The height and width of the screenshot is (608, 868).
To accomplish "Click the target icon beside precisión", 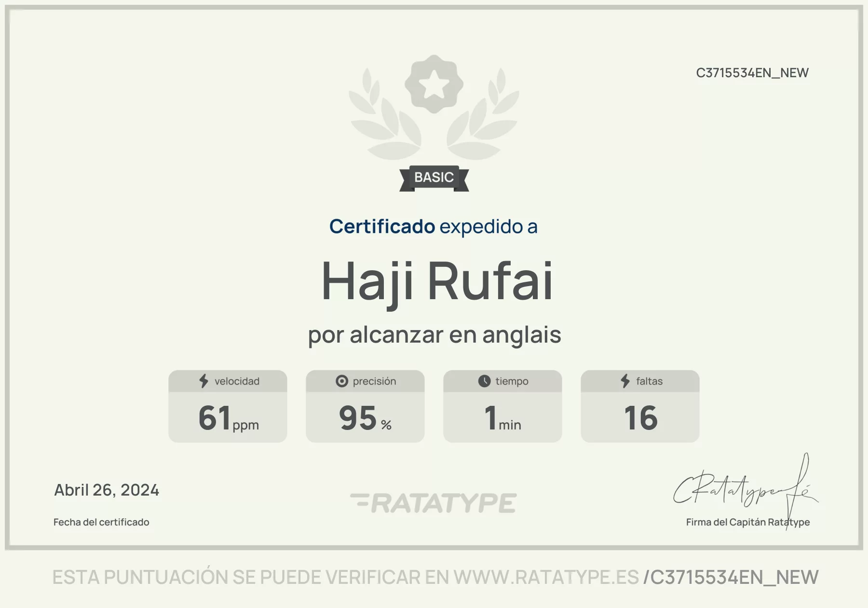I will coord(342,381).
